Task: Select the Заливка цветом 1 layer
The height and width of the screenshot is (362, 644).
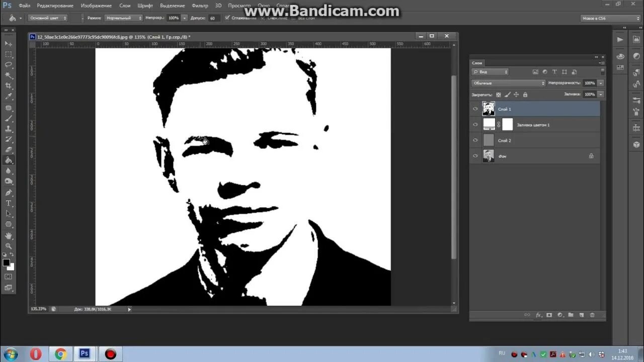Action: pyautogui.click(x=533, y=125)
